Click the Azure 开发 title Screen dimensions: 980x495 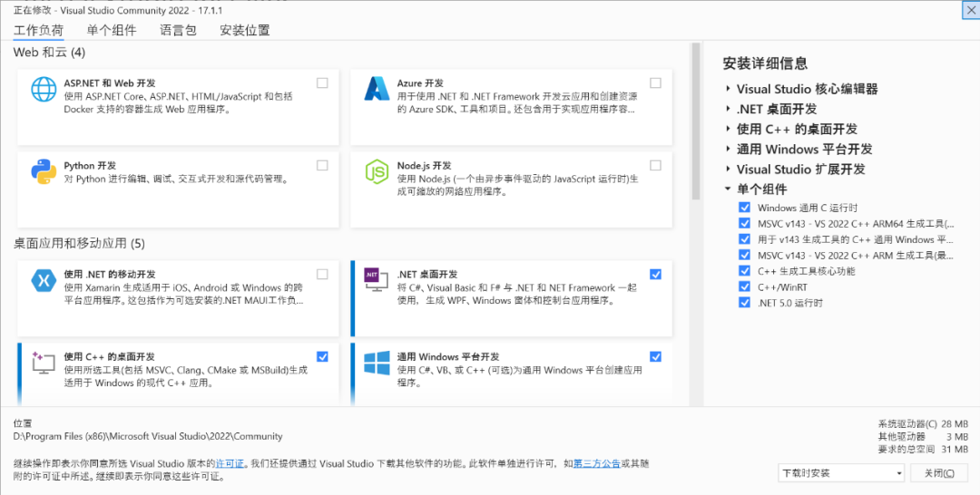tap(420, 83)
